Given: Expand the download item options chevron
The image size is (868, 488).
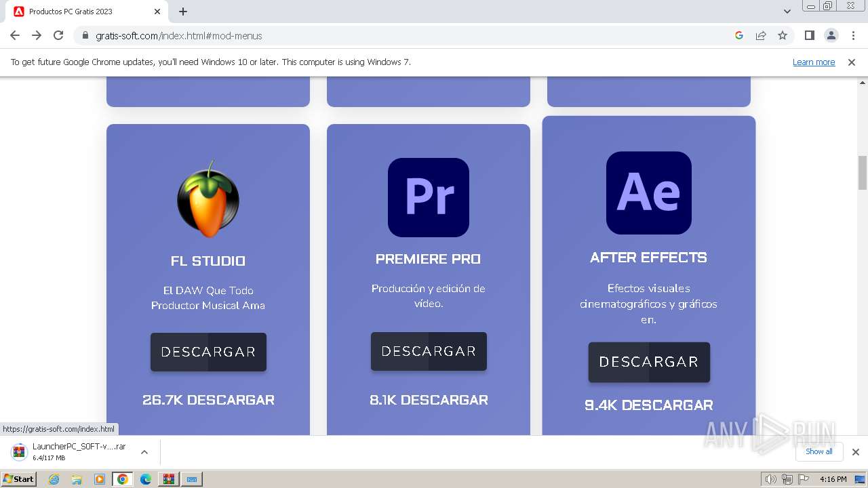Looking at the screenshot, I should coord(144,452).
